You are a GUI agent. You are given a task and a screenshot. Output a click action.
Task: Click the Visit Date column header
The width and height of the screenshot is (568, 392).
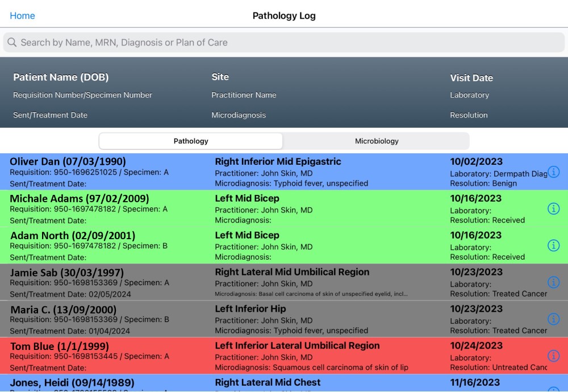coord(471,78)
